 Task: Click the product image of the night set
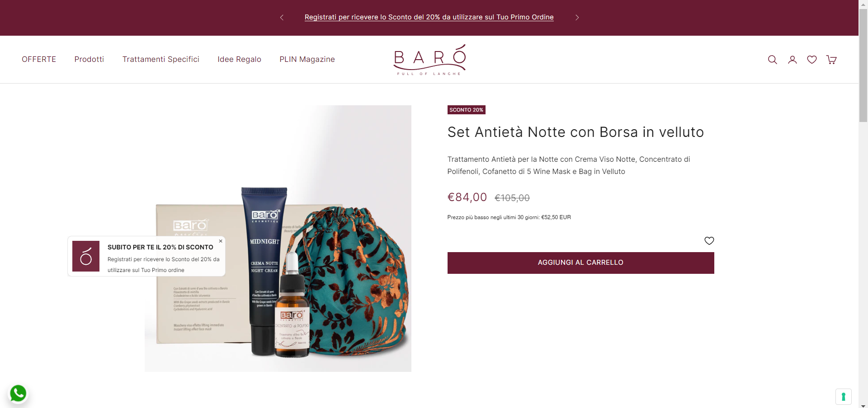pos(278,239)
